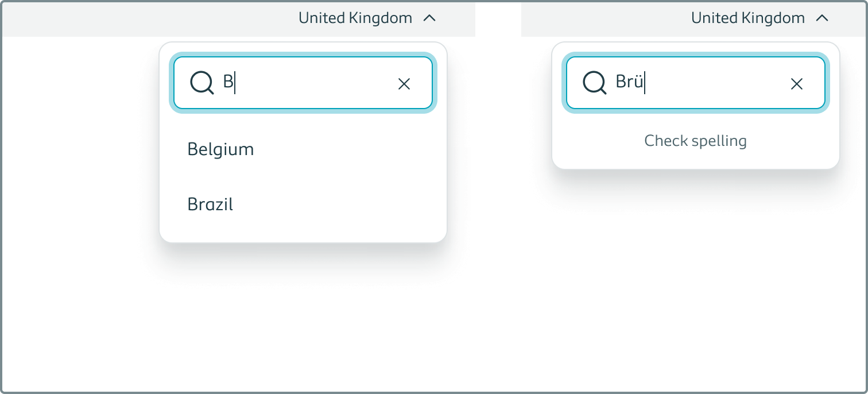Select Brazil from the suggestions list

(x=210, y=204)
